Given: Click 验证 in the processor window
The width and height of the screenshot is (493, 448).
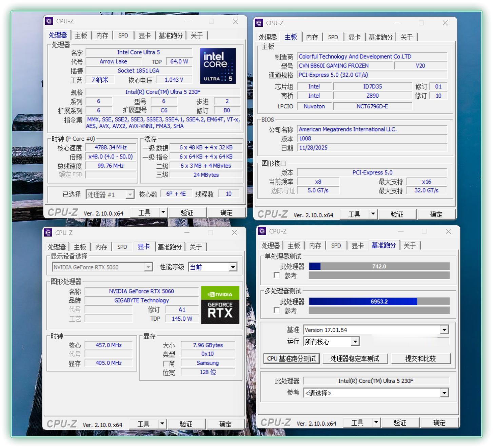Looking at the screenshot, I should (187, 212).
